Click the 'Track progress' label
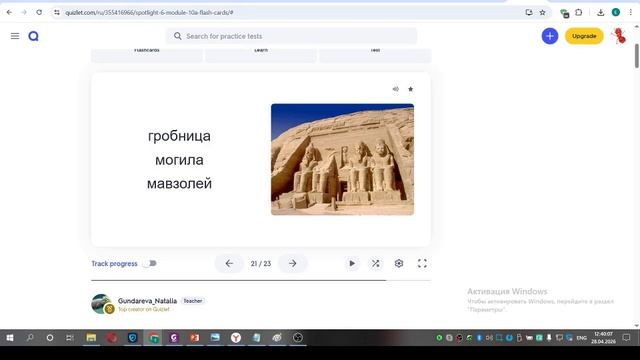 click(114, 264)
